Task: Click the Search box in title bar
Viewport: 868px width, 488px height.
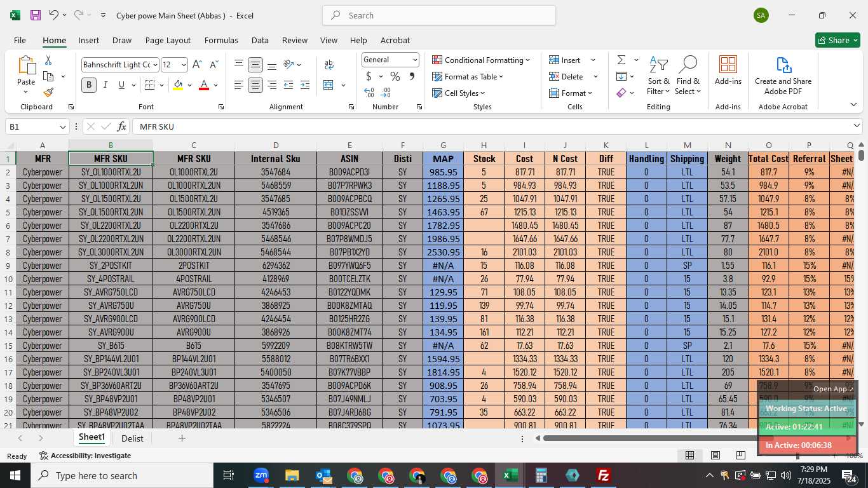Action: tap(439, 15)
